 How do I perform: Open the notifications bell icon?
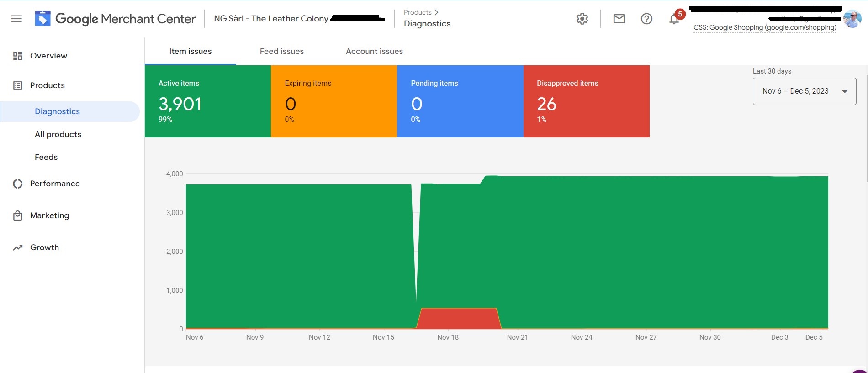[674, 19]
